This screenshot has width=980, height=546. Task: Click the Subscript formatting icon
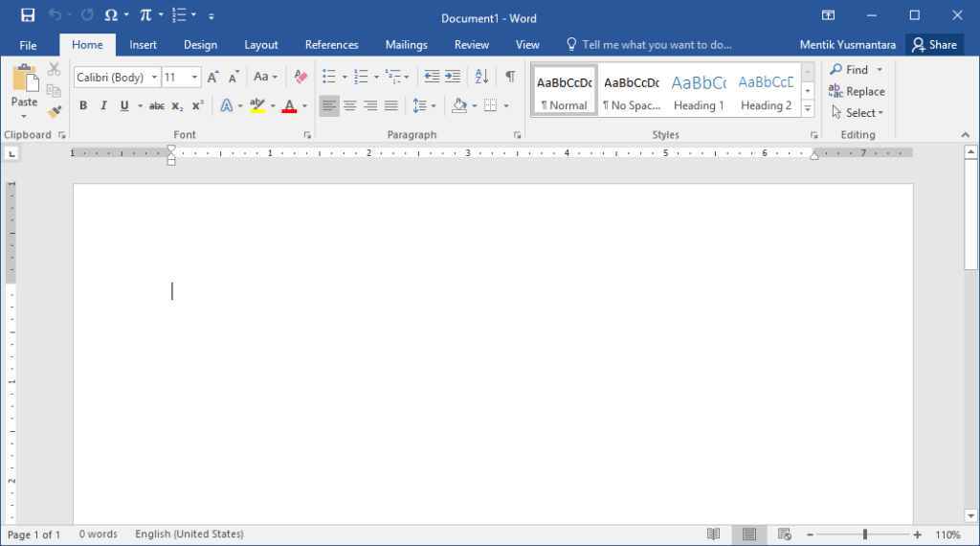[x=177, y=106]
